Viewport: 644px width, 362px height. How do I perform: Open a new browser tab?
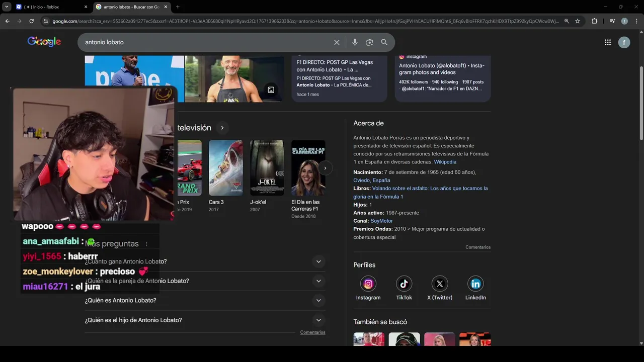(x=178, y=7)
